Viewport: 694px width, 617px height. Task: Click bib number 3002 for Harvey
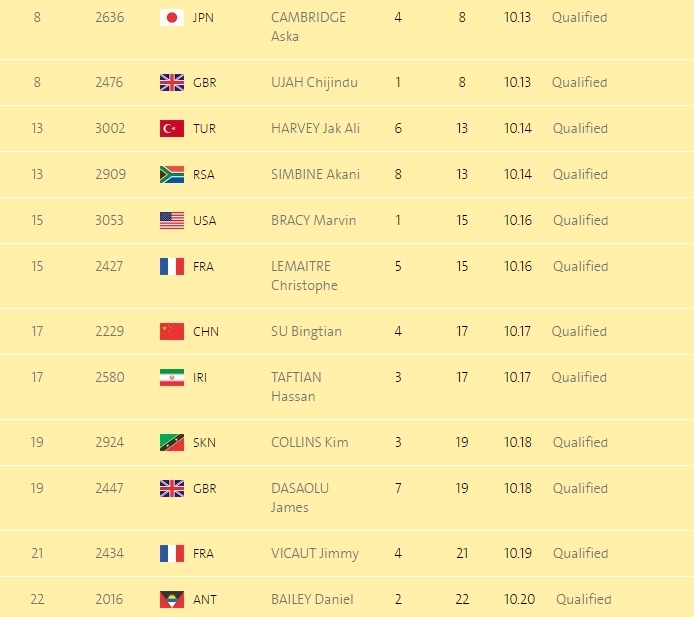click(109, 128)
